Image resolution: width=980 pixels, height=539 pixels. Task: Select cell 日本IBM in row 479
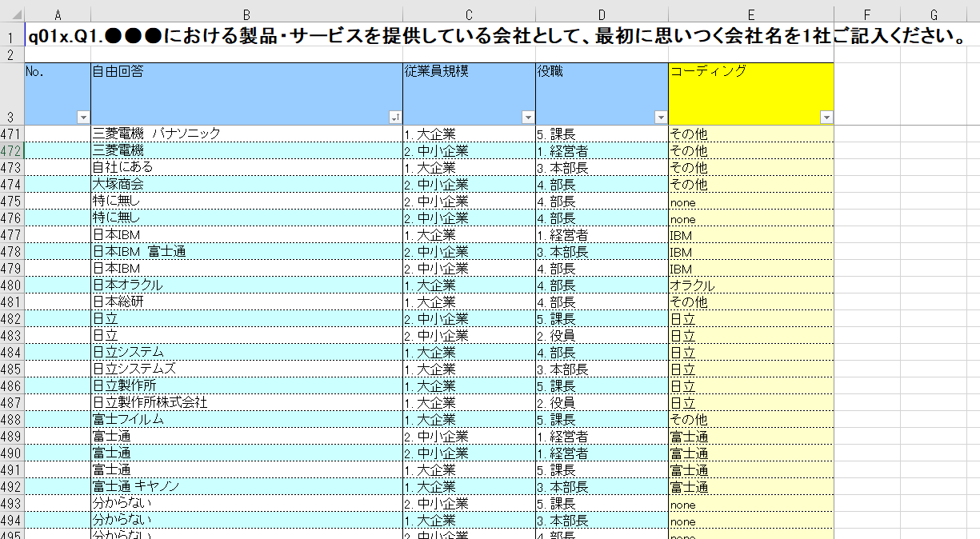(246, 268)
